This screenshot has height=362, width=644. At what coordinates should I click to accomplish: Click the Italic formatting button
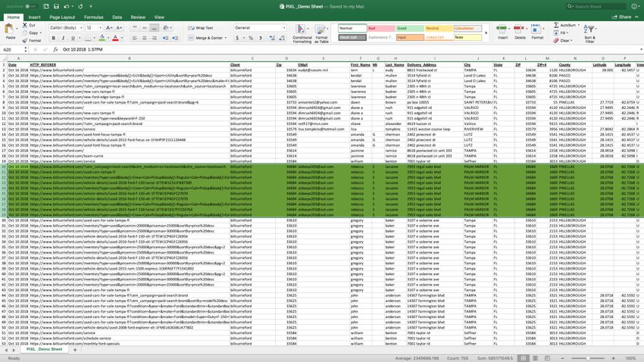pos(63,38)
